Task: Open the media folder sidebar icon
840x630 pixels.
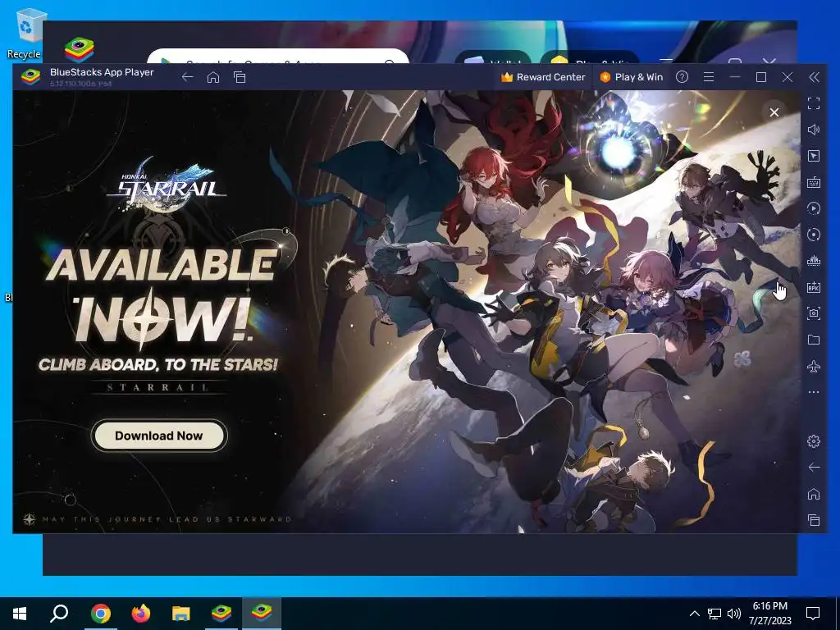Action: pos(814,340)
